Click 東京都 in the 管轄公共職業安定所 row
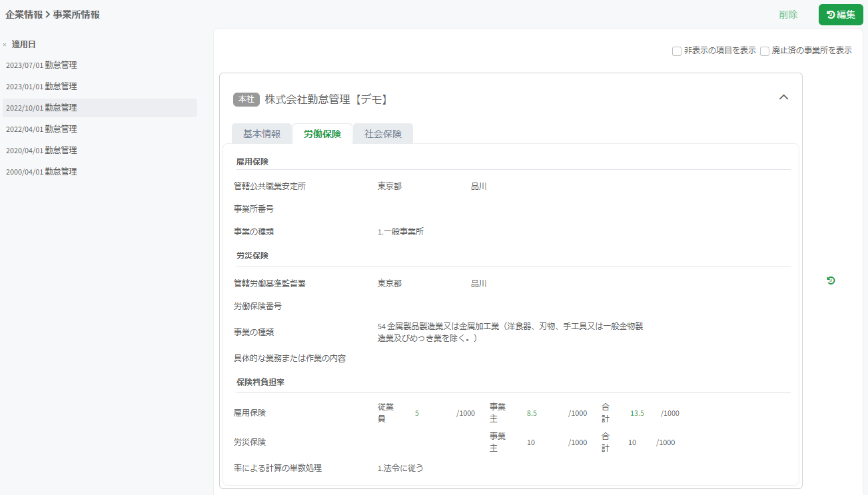868x495 pixels. (390, 187)
